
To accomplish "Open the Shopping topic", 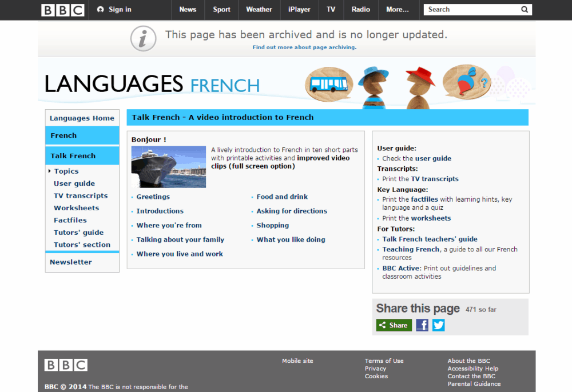I will point(273,225).
